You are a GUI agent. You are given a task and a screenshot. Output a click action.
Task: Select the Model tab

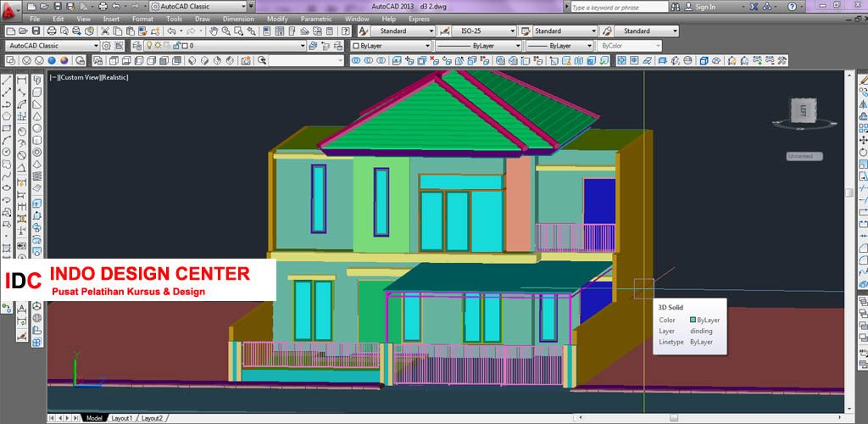pos(94,418)
